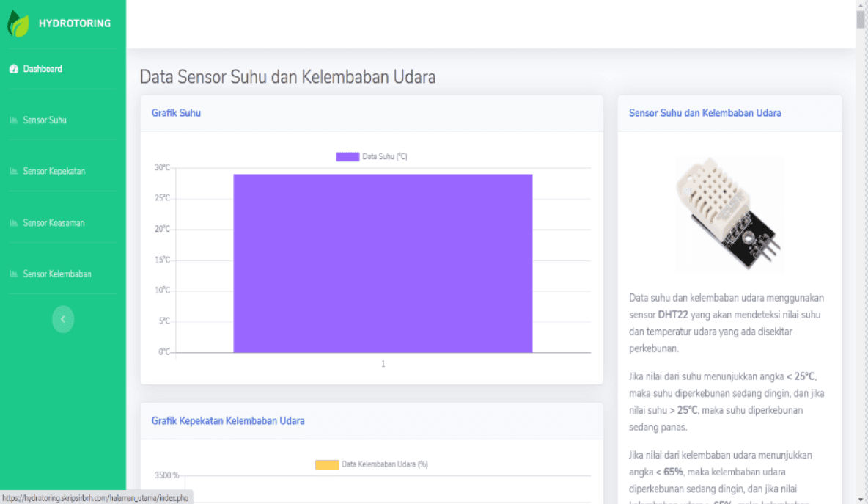Click the vertical page scrollbar
This screenshot has width=868, height=504.
[861, 252]
